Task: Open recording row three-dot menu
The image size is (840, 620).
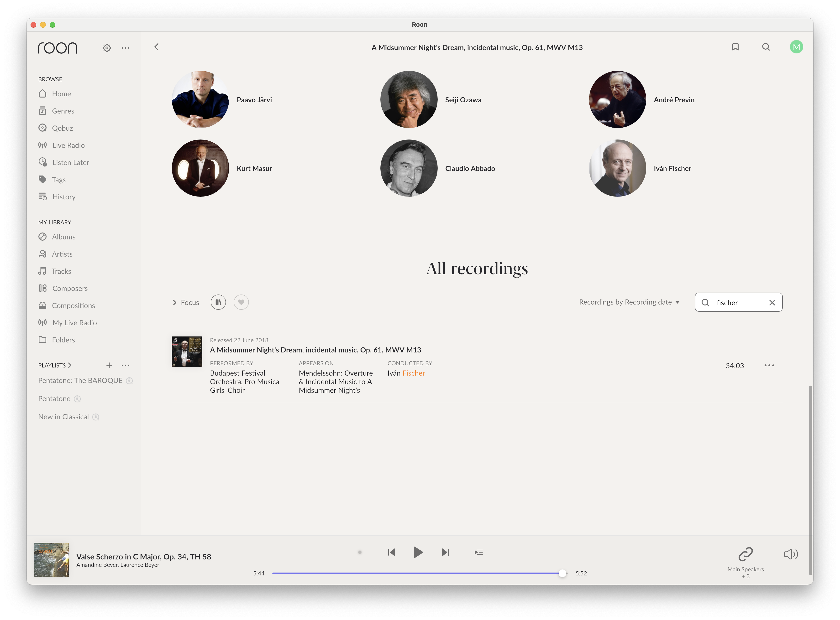Action: (x=769, y=366)
